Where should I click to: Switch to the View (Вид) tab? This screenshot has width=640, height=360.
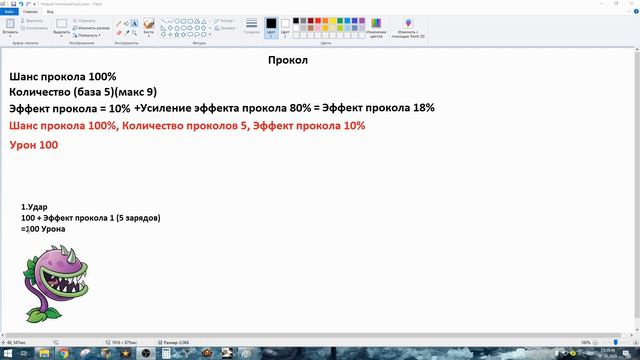pyautogui.click(x=50, y=12)
